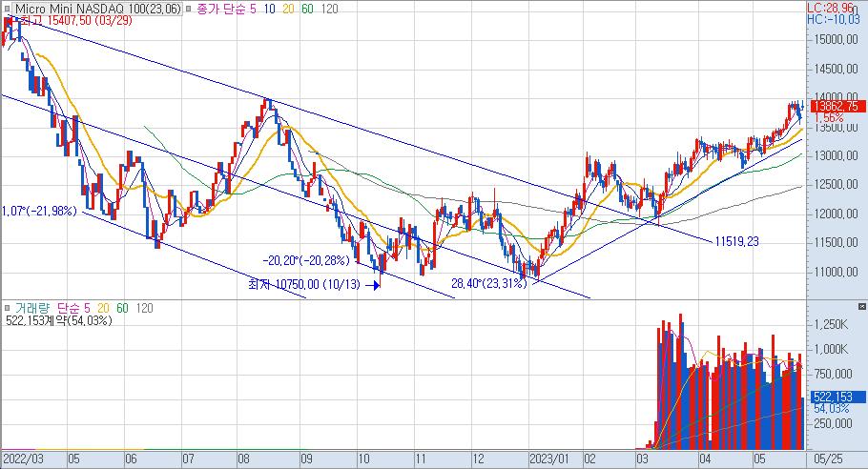Click the 12500,00 price axis label
The image size is (868, 469).
tap(837, 185)
